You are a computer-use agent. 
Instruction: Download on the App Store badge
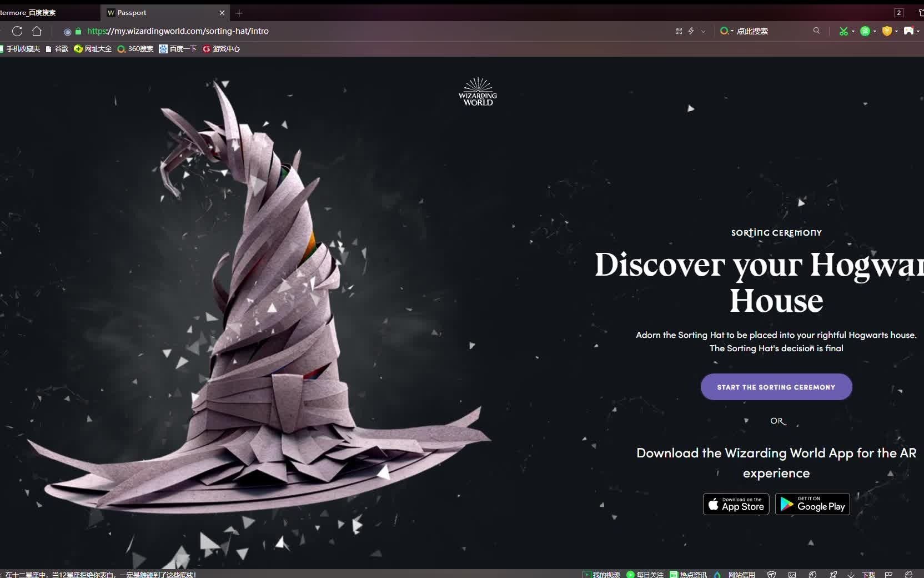pos(736,504)
